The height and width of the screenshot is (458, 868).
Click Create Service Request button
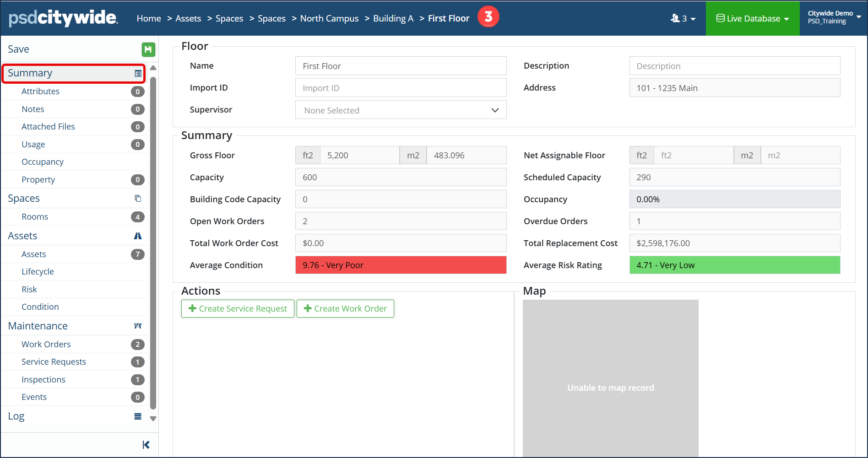pos(238,309)
